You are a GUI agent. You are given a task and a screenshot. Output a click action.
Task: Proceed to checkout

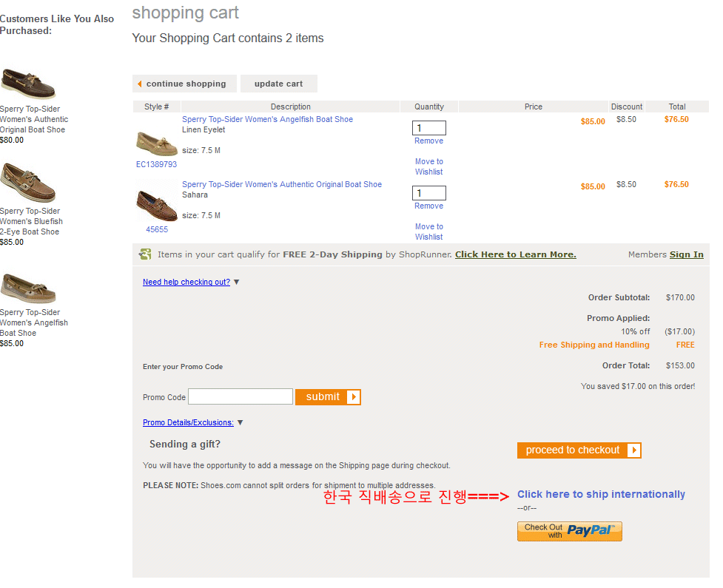point(579,450)
